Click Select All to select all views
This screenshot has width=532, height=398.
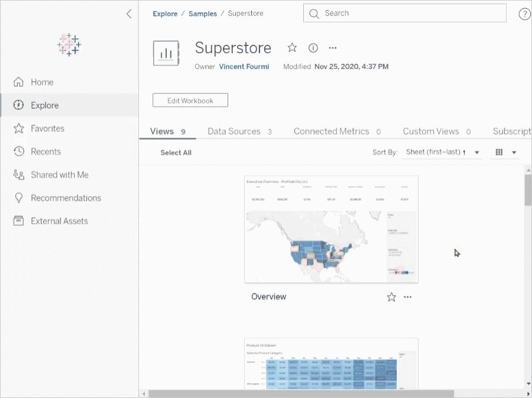(x=176, y=152)
